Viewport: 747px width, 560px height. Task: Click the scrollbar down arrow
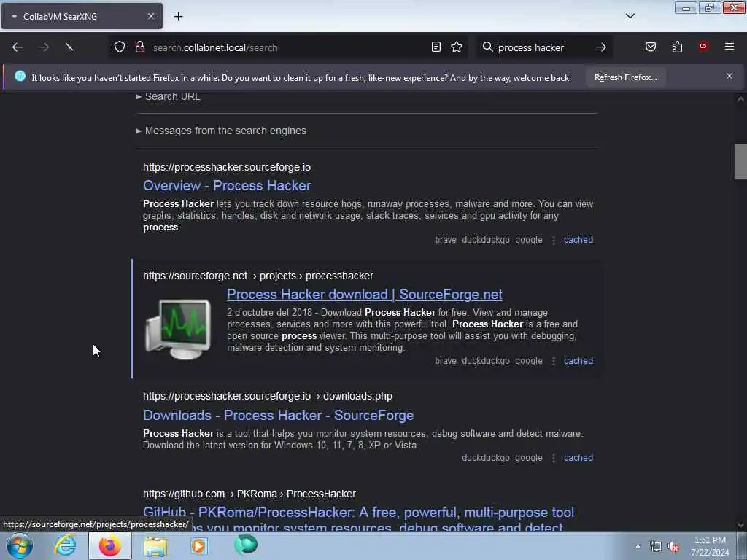[740, 525]
